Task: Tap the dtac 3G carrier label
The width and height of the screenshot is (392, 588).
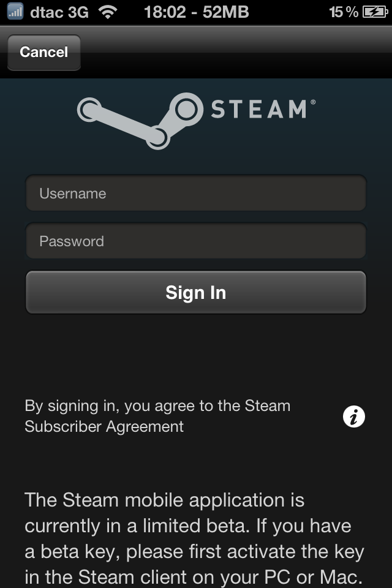Action: (x=59, y=12)
